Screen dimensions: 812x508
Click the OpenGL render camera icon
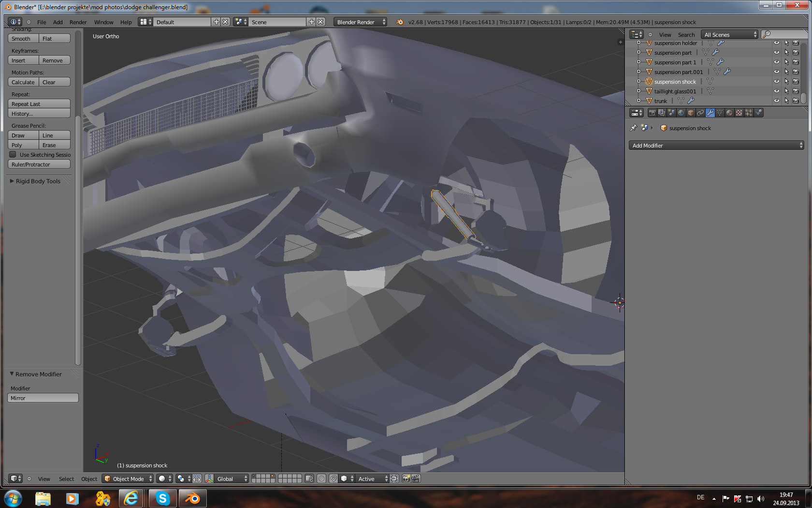406,478
